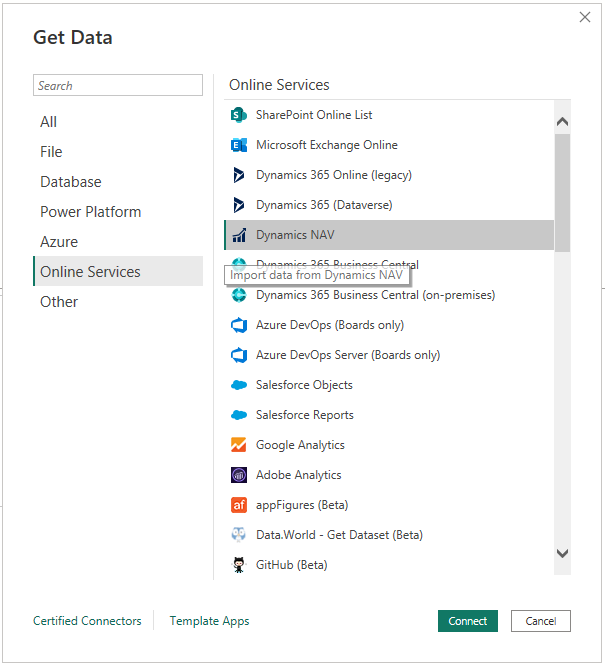The width and height of the screenshot is (605, 666).
Task: Click the list scroll up arrow
Action: coord(563,122)
